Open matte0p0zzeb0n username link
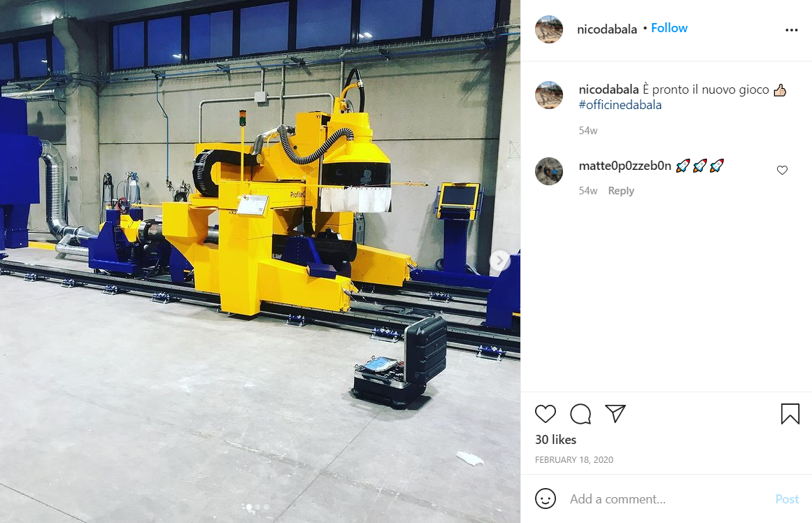Image resolution: width=812 pixels, height=523 pixels. pos(625,166)
